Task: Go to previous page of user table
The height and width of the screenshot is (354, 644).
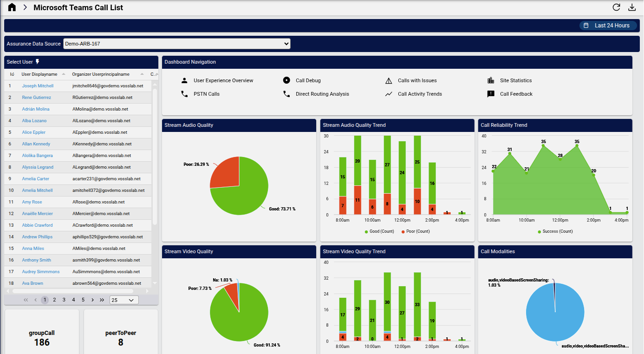Action: (x=35, y=300)
